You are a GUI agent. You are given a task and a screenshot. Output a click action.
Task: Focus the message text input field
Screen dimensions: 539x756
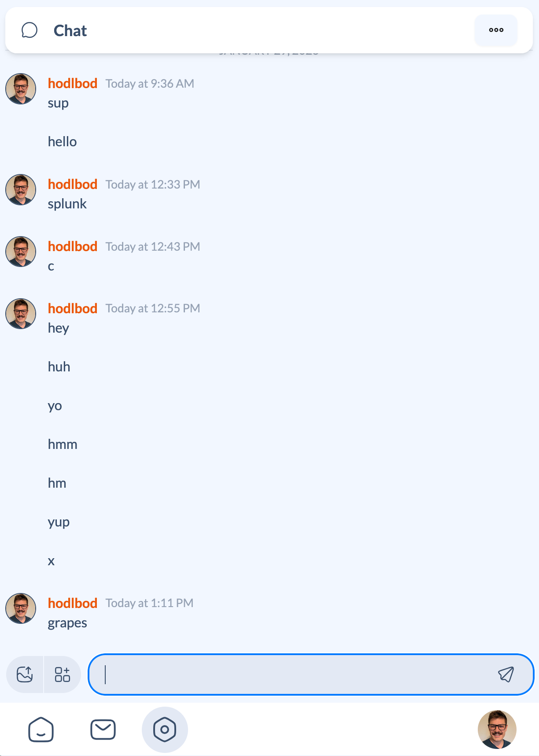pos(295,674)
